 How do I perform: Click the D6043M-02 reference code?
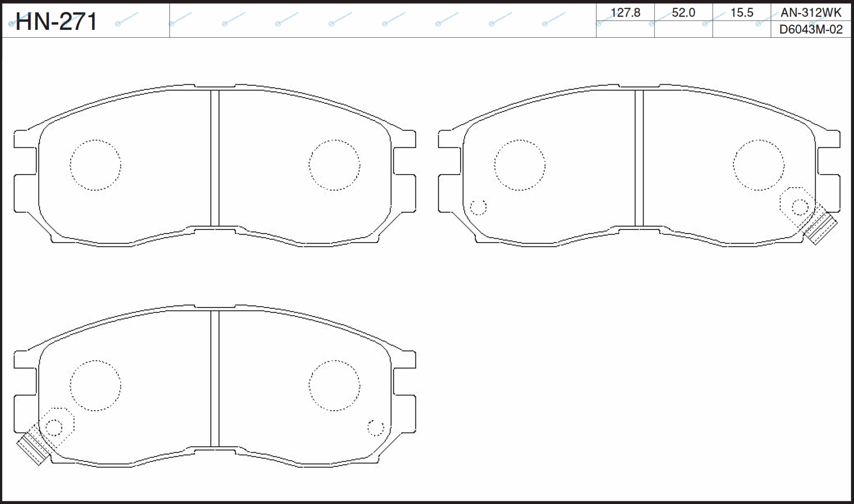coord(811,29)
